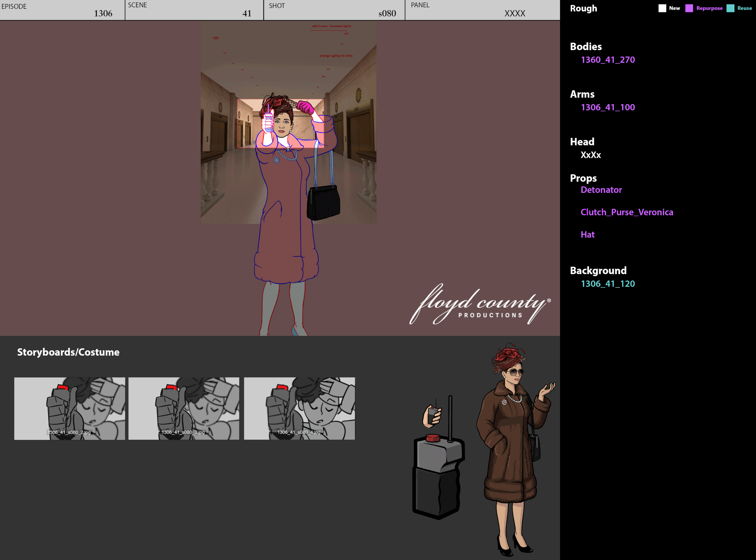Click the Head section heading
The width and height of the screenshot is (756, 560).
point(582,142)
